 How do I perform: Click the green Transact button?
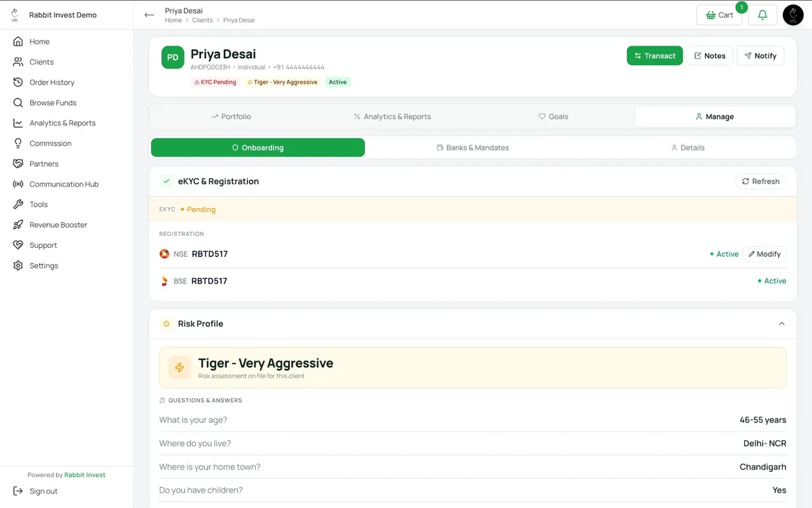655,56
